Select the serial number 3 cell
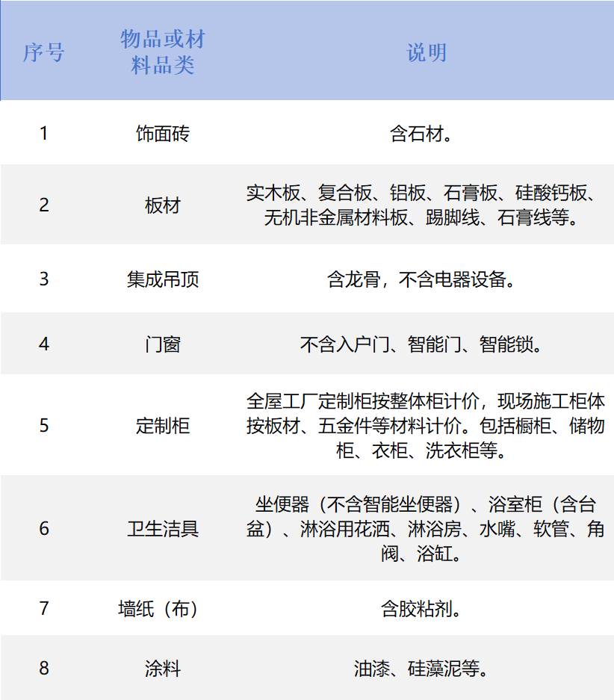 click(x=44, y=279)
